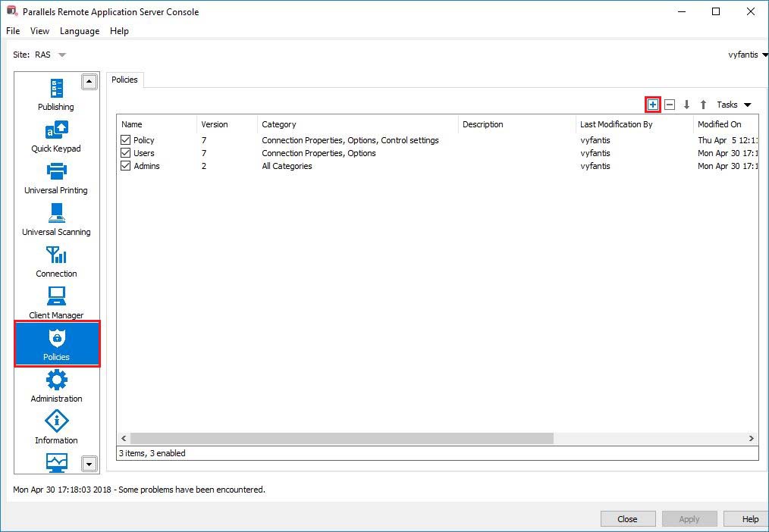Sort by the Modified On column
The image size is (769, 532).
[726, 124]
